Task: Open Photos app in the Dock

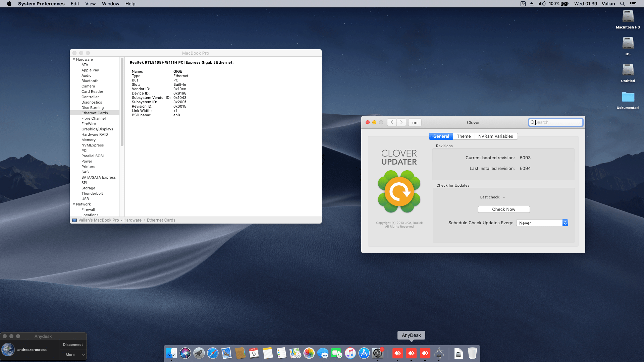Action: [309, 353]
